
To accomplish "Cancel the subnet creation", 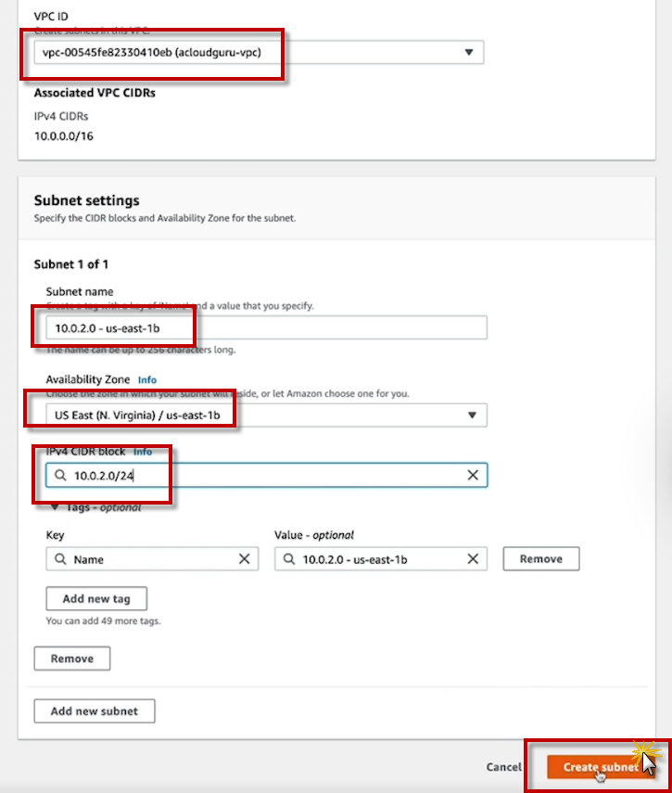I will pyautogui.click(x=503, y=767).
